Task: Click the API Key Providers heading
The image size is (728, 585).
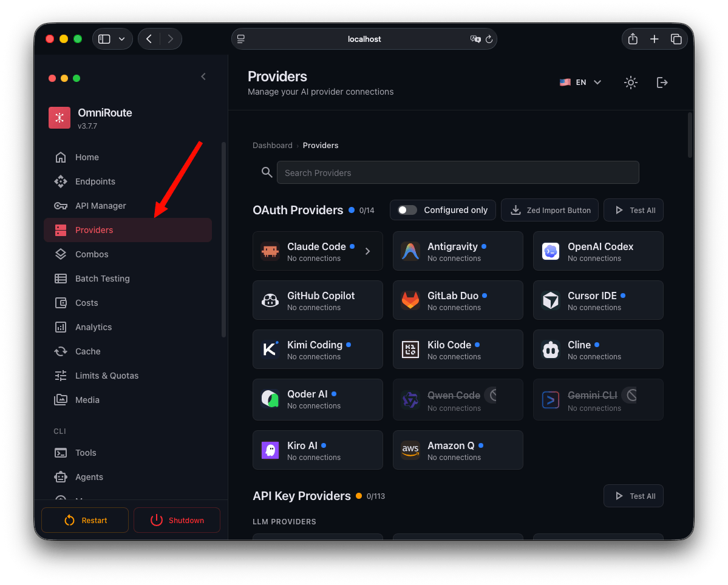Action: [302, 496]
